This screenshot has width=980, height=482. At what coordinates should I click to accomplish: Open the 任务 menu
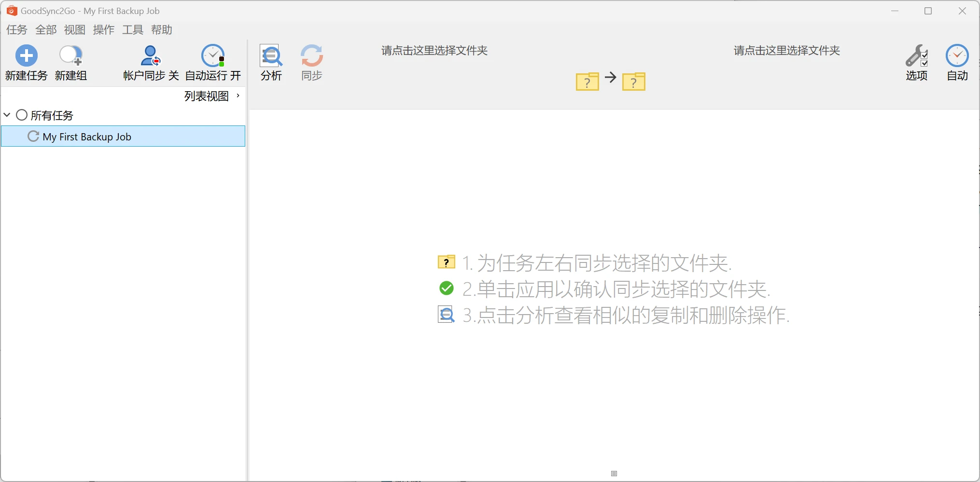[17, 30]
